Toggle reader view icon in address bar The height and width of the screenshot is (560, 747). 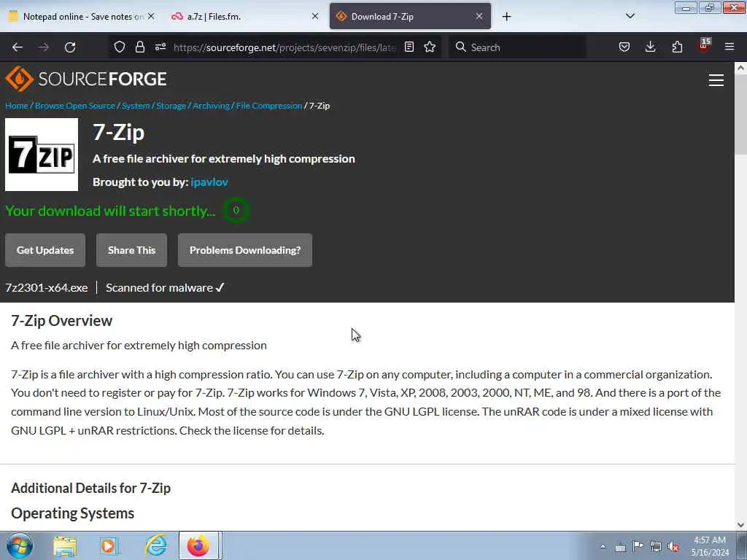tap(409, 47)
